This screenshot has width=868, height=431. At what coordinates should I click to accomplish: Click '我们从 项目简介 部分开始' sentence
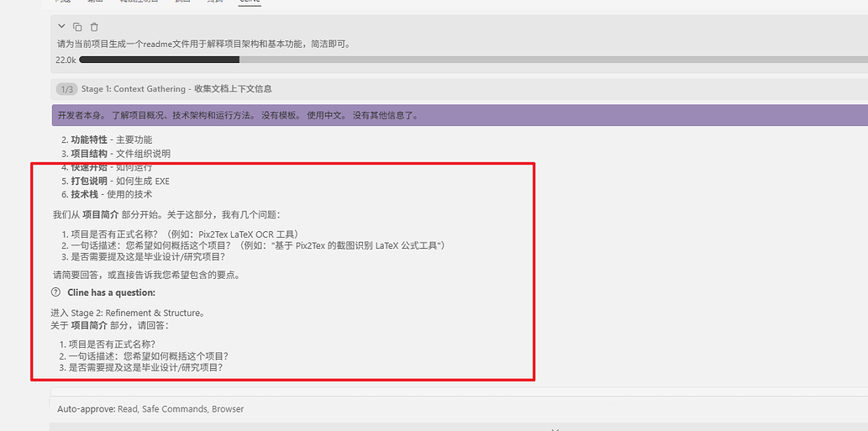pos(166,215)
